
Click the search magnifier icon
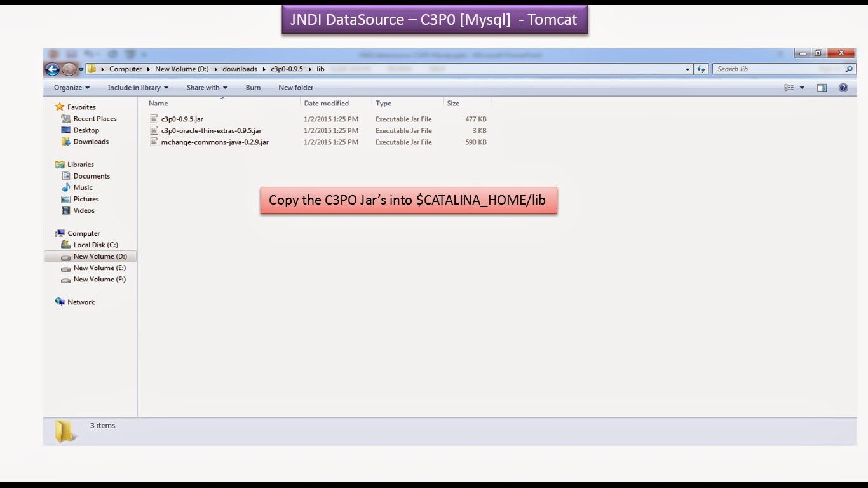click(x=849, y=69)
